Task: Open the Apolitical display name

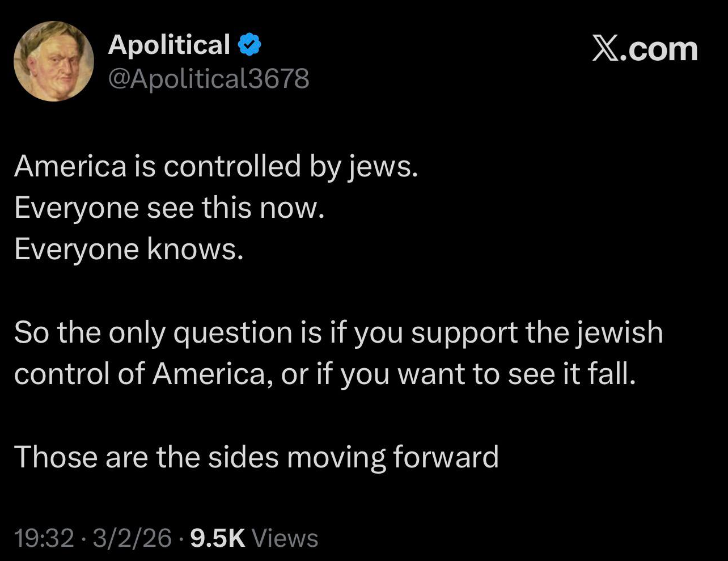Action: [169, 45]
